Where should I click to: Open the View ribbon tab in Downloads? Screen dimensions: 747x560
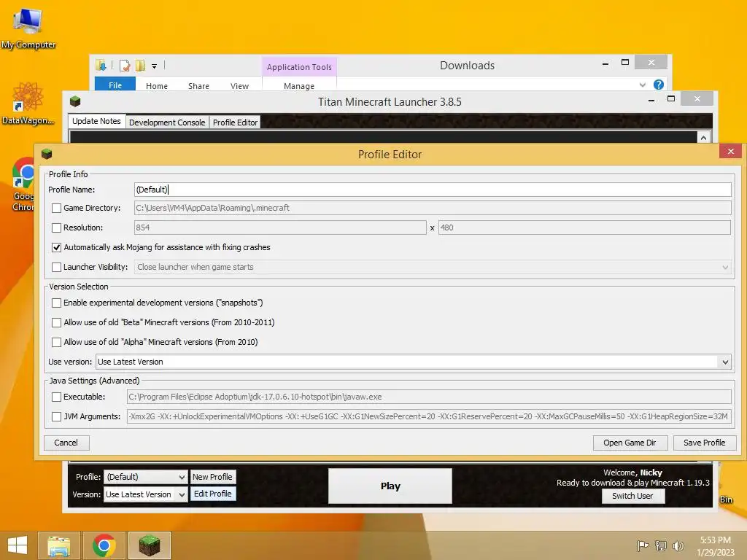[239, 86]
